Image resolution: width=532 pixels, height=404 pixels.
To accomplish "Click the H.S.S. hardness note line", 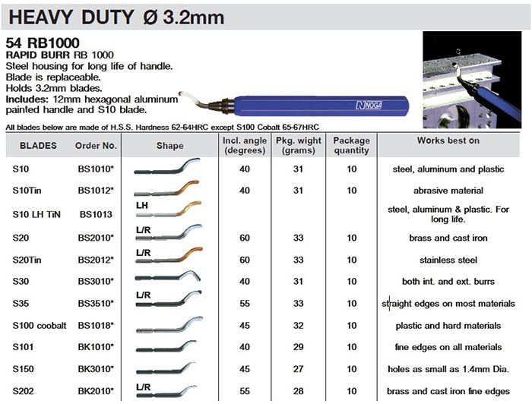I will click(x=163, y=128).
